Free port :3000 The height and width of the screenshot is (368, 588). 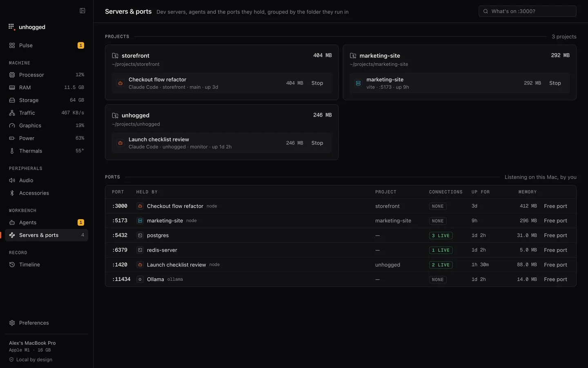(555, 206)
